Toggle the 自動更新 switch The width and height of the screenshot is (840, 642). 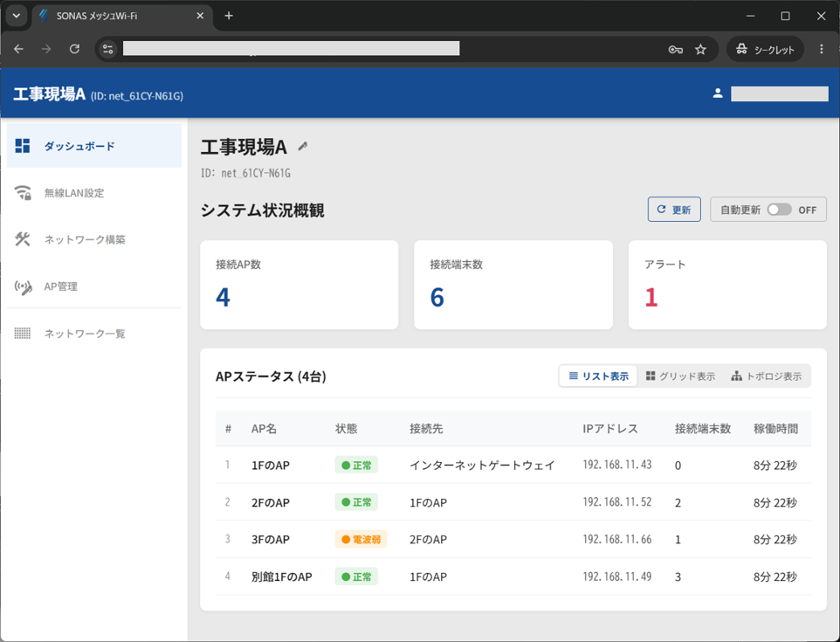(x=779, y=210)
